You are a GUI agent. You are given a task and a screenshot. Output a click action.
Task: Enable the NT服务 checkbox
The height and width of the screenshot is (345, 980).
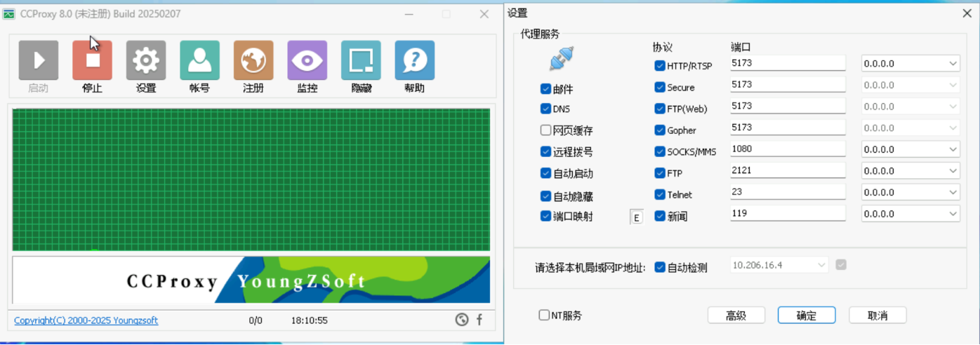[x=544, y=315]
